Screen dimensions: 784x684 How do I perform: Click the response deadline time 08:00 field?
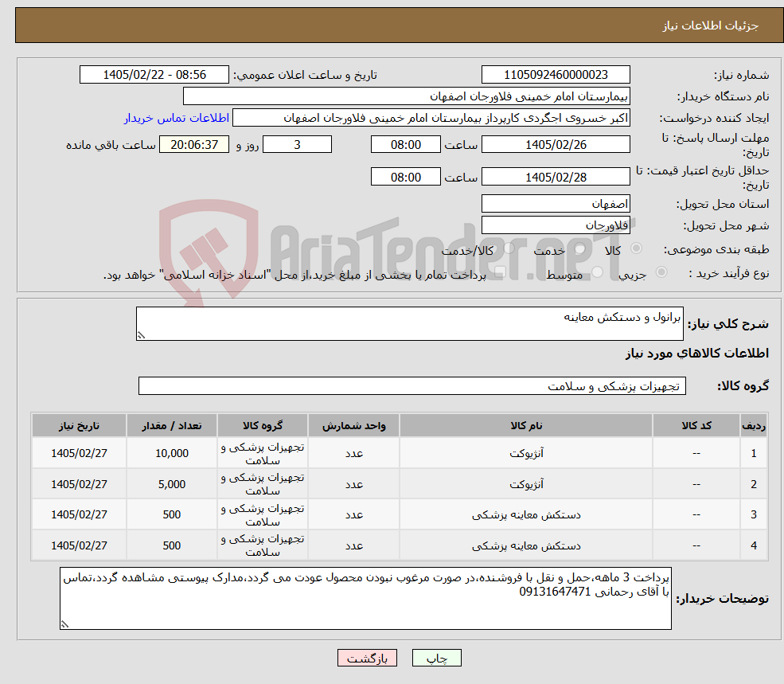tap(405, 145)
